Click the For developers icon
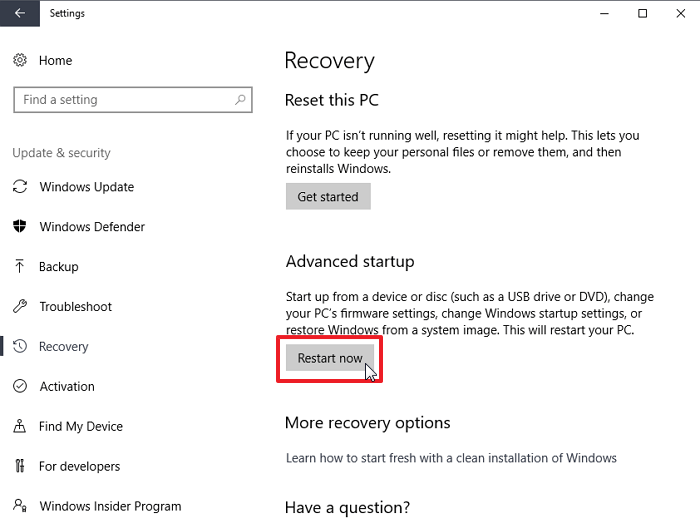Screen dimensions: 700x522 (x=20, y=467)
